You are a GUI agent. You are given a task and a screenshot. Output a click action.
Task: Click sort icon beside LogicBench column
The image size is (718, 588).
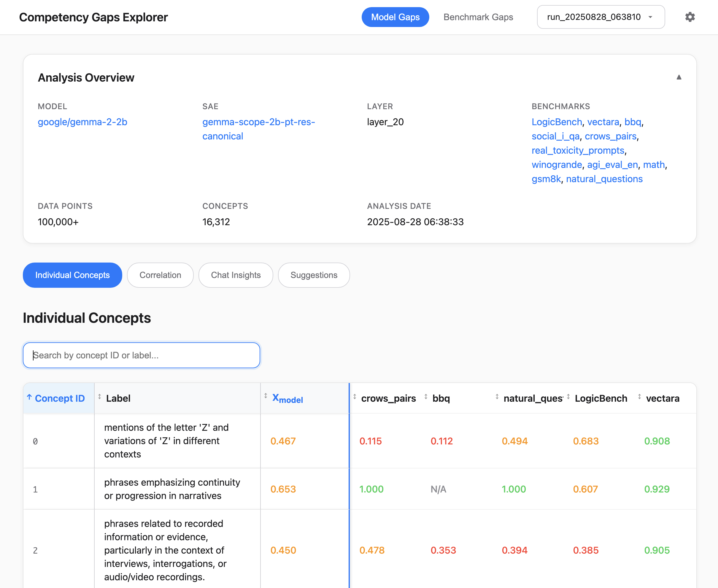click(568, 396)
